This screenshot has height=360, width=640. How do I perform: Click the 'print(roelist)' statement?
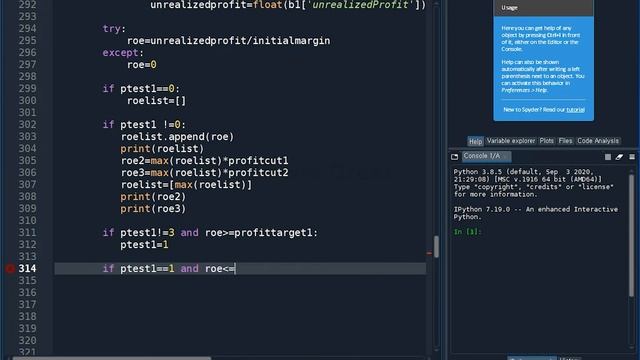[162, 149]
